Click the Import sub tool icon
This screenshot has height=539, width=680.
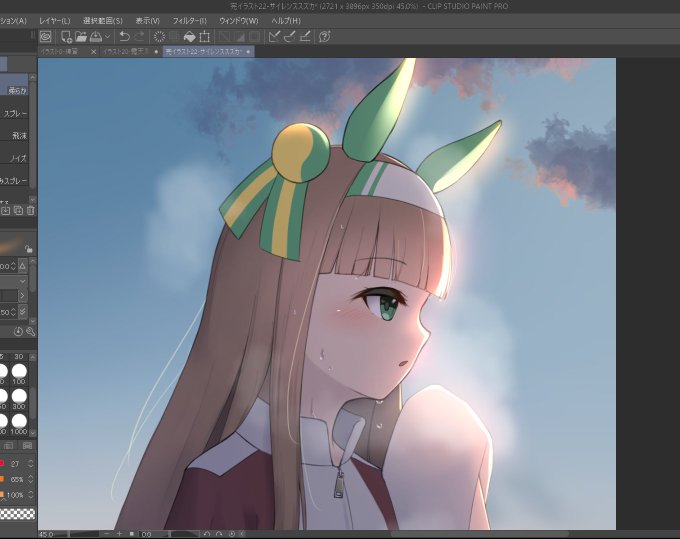tap(6, 211)
